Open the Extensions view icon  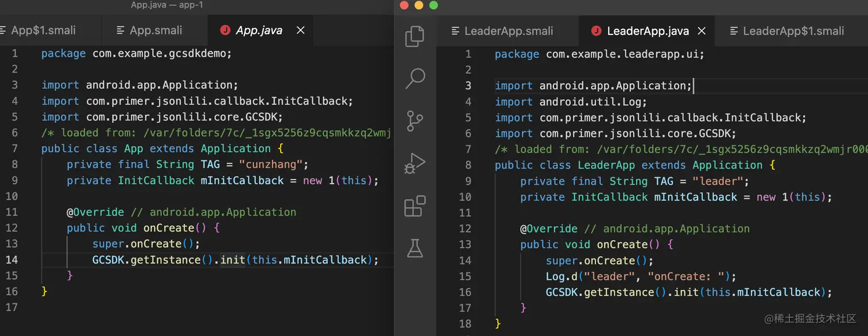coord(415,206)
